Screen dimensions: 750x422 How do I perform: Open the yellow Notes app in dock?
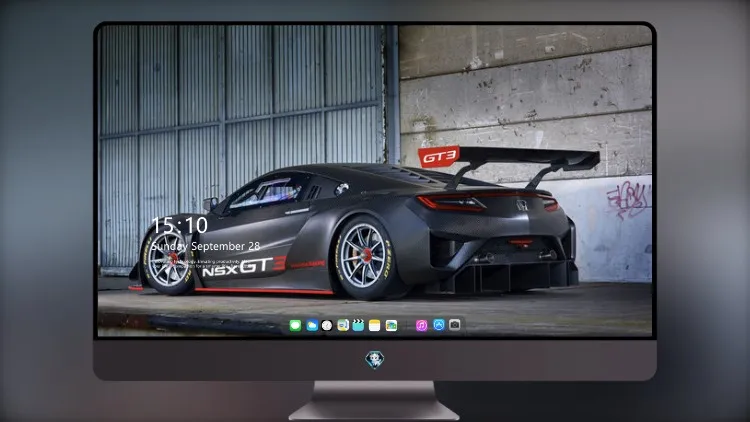375,325
